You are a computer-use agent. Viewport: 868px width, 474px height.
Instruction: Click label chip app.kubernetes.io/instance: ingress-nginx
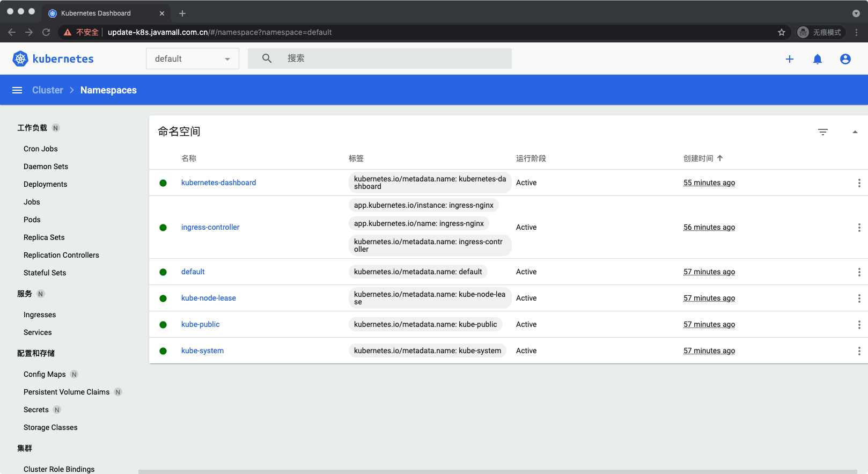(424, 205)
